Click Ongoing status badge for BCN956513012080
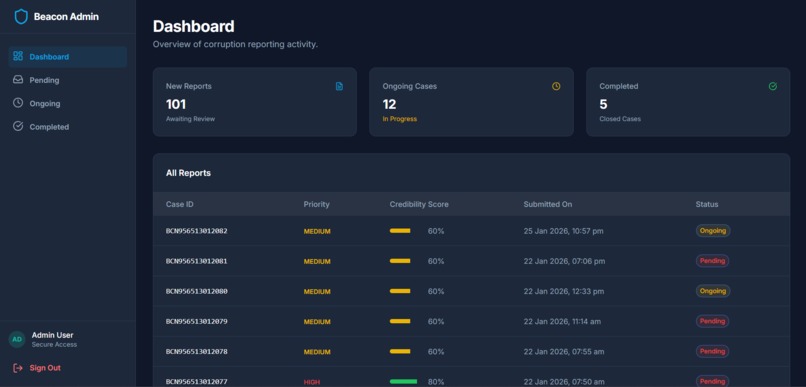Viewport: 806px width, 387px height. [713, 291]
